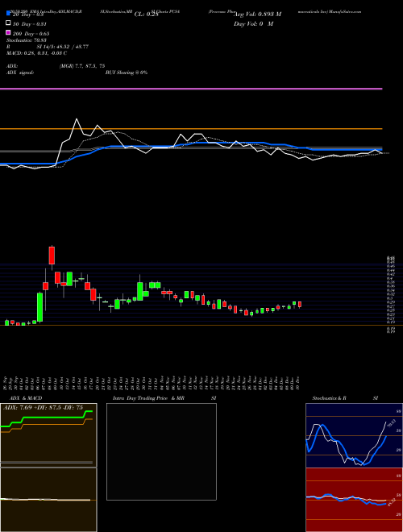Open the ADX chart panel with green line

pos(48,435)
